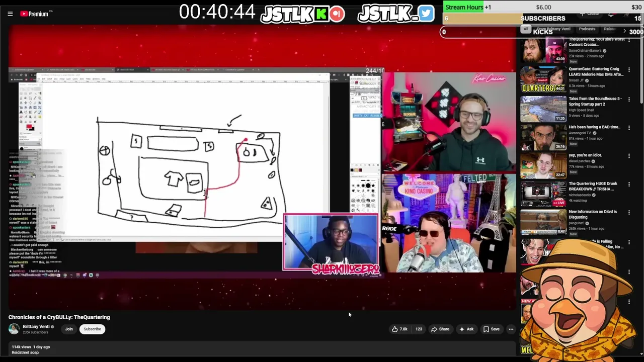Open the Ask AI button
The height and width of the screenshot is (362, 644).
(x=466, y=329)
